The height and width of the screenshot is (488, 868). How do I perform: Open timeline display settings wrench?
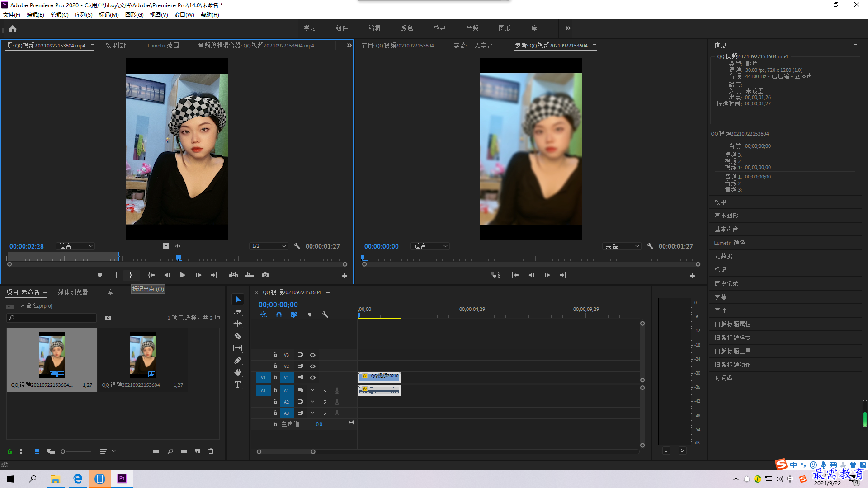click(x=325, y=314)
